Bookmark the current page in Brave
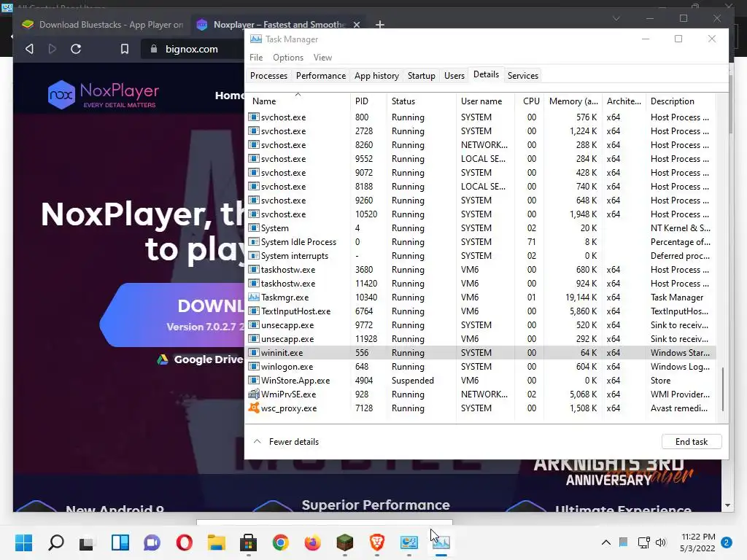Image resolution: width=747 pixels, height=560 pixels. pos(124,49)
